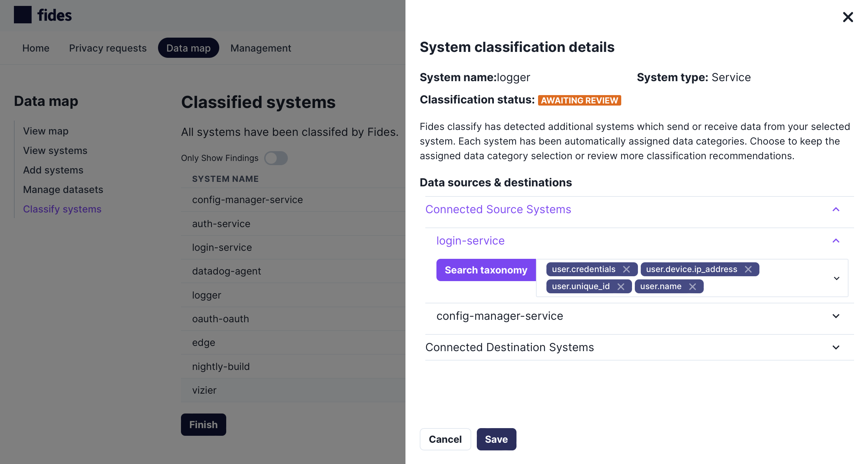Image resolution: width=868 pixels, height=464 pixels.
Task: Remove user.unique_id data category tag
Action: (x=622, y=286)
